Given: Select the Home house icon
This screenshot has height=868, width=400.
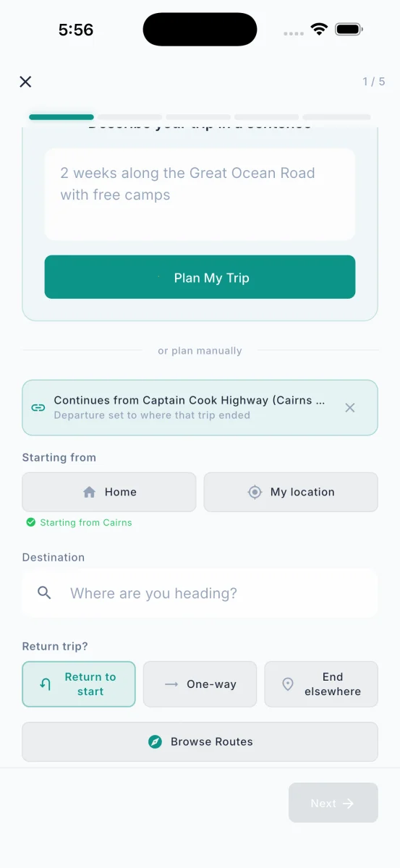Looking at the screenshot, I should pos(90,492).
